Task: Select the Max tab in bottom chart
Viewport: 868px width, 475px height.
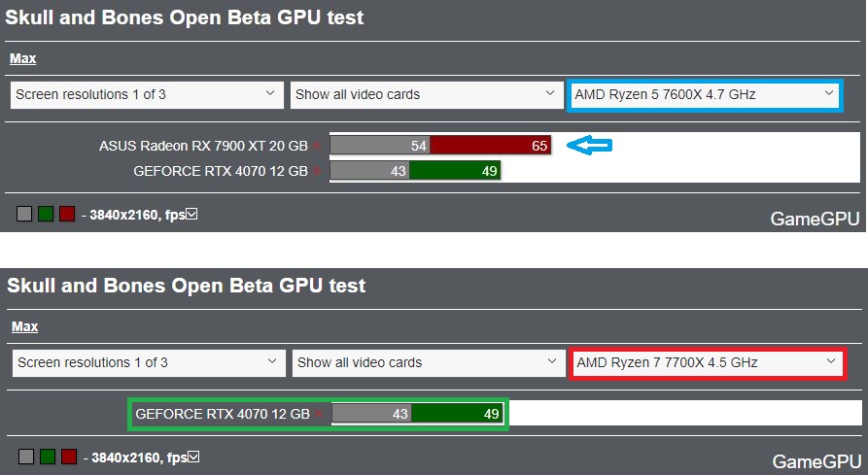Action: pos(25,326)
